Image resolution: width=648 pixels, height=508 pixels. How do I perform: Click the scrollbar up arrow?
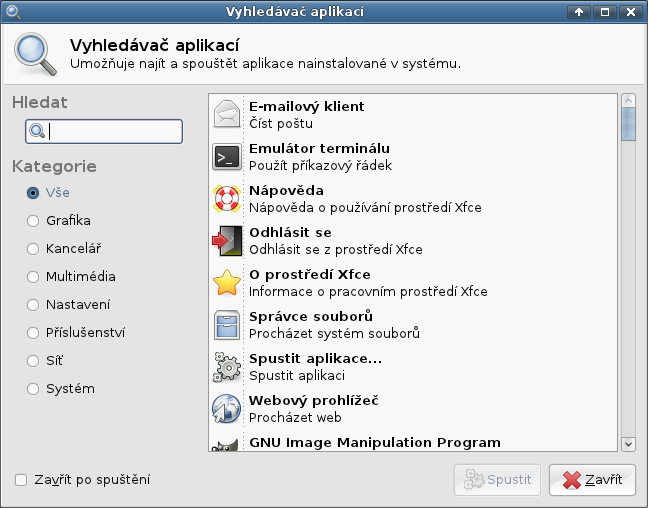tap(628, 100)
